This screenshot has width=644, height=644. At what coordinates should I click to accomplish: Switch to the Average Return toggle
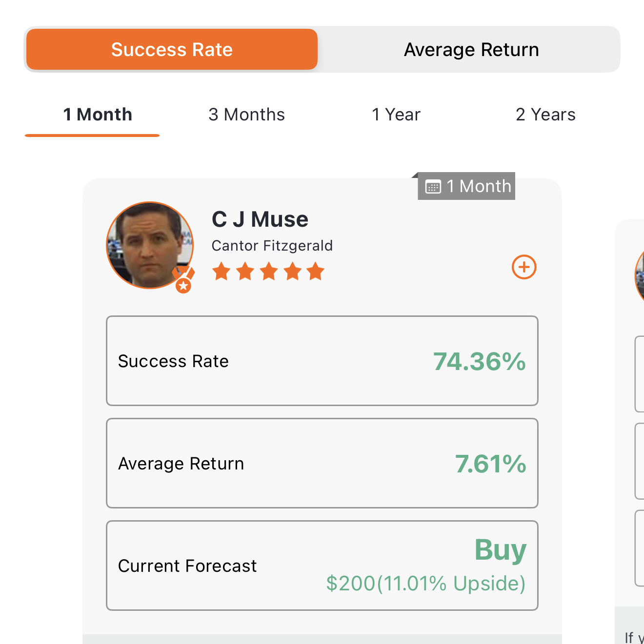point(471,49)
